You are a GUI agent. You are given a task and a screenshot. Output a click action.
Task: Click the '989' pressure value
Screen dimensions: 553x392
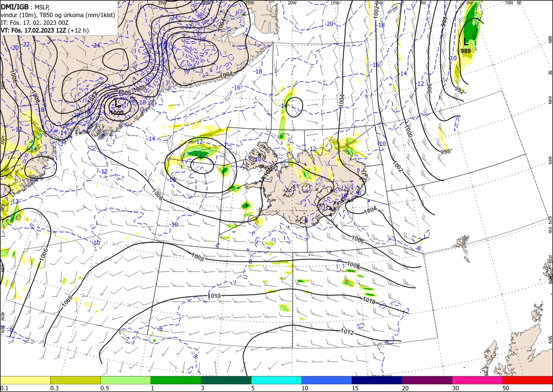click(x=466, y=51)
